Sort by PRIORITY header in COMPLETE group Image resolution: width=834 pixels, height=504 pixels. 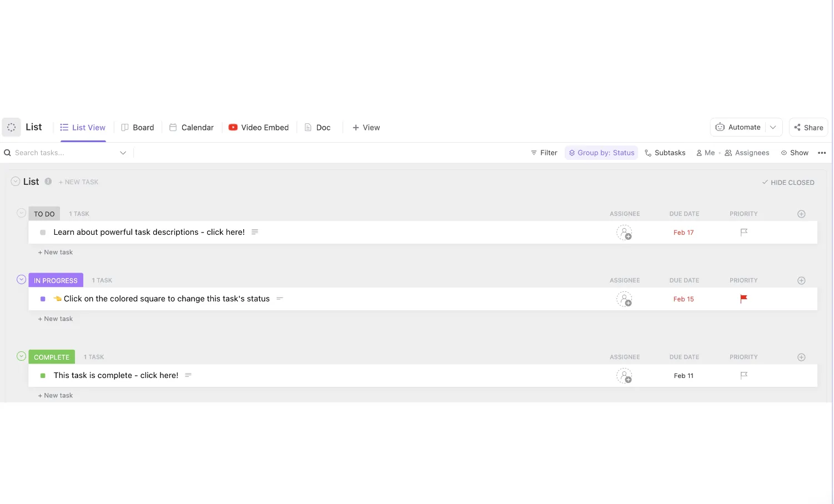pyautogui.click(x=743, y=357)
